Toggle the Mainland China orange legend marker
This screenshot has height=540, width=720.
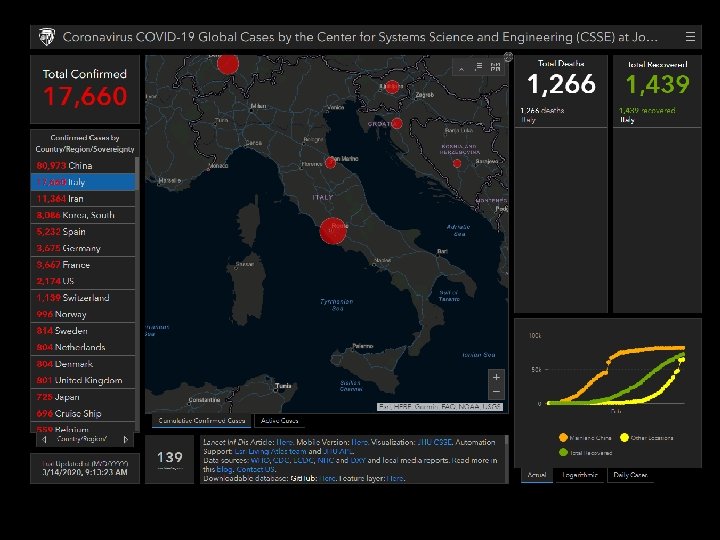pos(563,438)
